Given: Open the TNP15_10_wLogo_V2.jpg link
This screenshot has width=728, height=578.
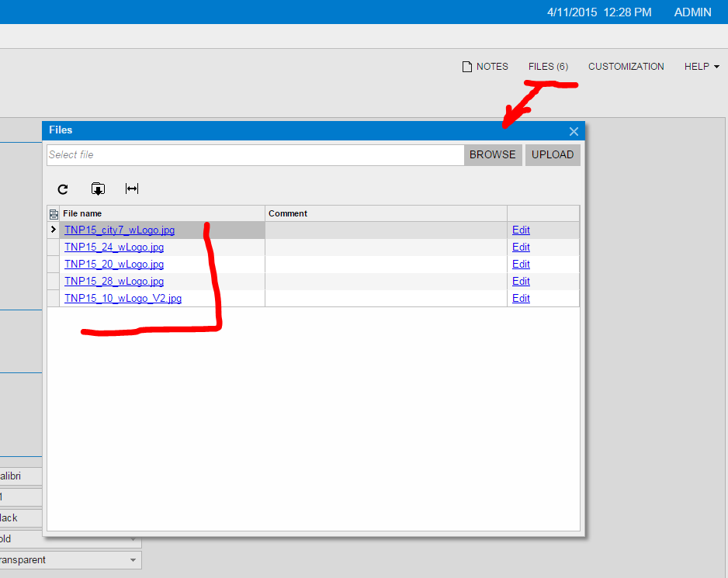Looking at the screenshot, I should click(123, 298).
